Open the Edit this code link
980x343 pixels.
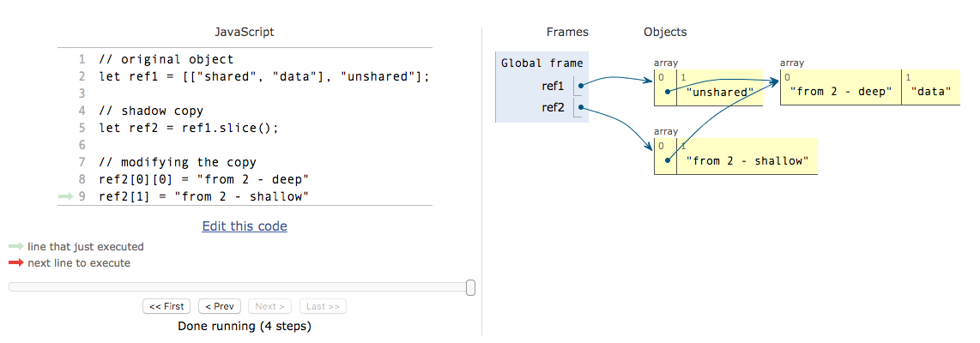tap(245, 226)
